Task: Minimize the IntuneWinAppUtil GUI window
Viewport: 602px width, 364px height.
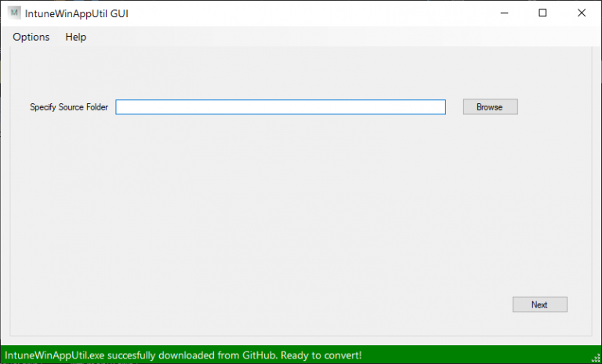Action: pos(506,13)
